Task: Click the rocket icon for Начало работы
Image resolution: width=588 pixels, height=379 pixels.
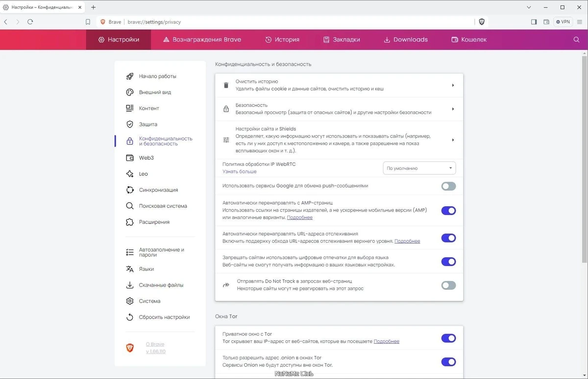Action: [x=130, y=76]
